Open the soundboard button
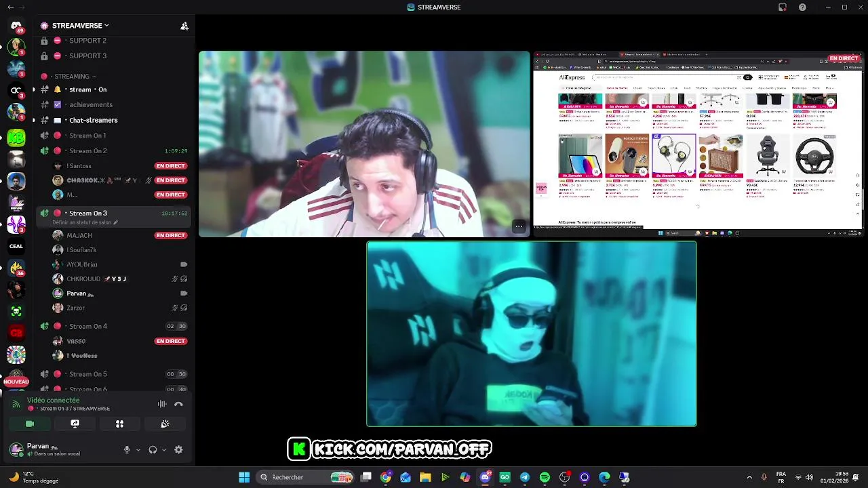The image size is (868, 488). pyautogui.click(x=165, y=424)
